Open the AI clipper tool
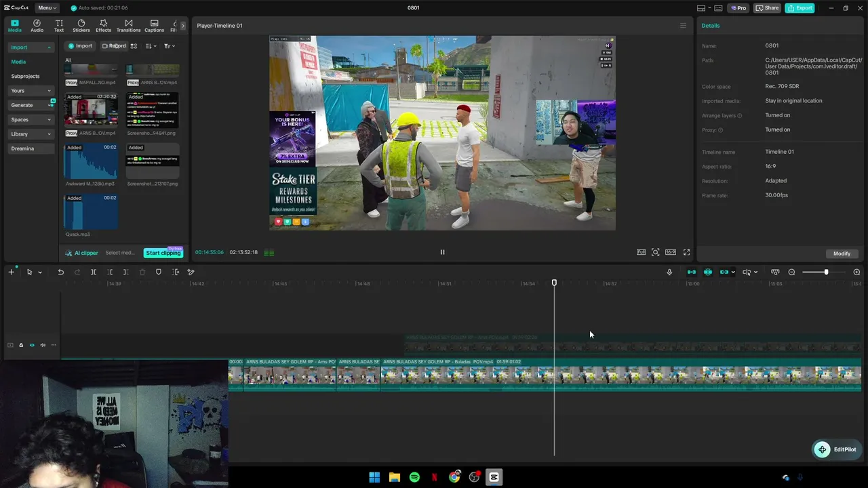Image resolution: width=868 pixels, height=488 pixels. (82, 253)
